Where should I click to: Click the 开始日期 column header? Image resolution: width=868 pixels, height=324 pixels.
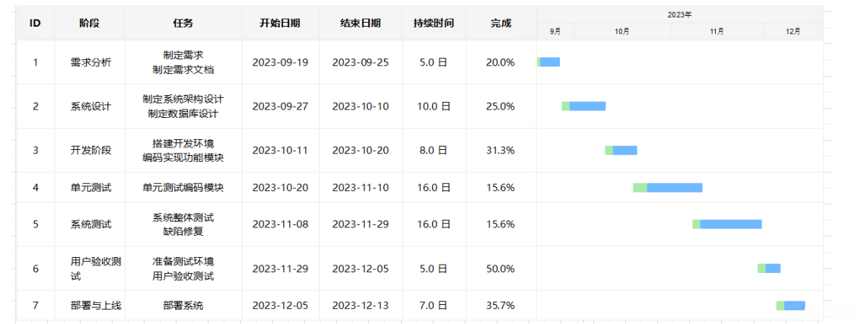coord(280,23)
